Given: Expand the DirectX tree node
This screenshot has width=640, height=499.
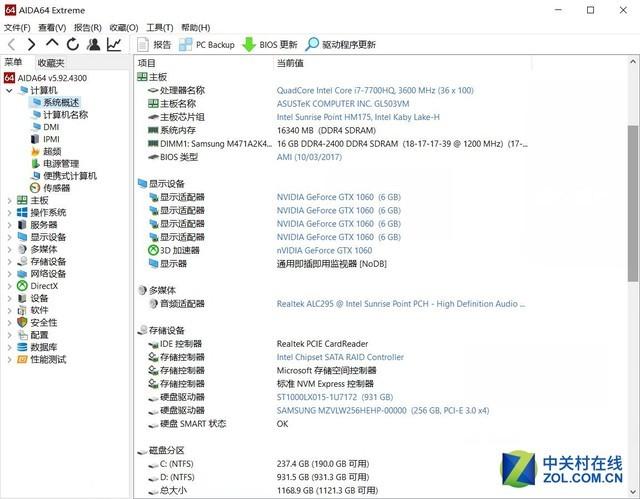Looking at the screenshot, I should point(9,286).
